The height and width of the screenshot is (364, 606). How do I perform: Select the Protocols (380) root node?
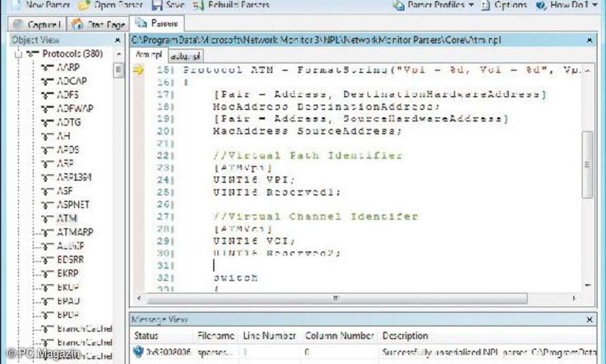coord(72,54)
